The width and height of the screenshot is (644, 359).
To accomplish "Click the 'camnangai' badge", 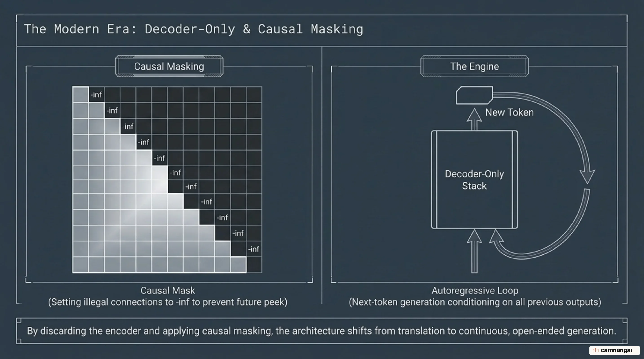I will tap(614, 350).
